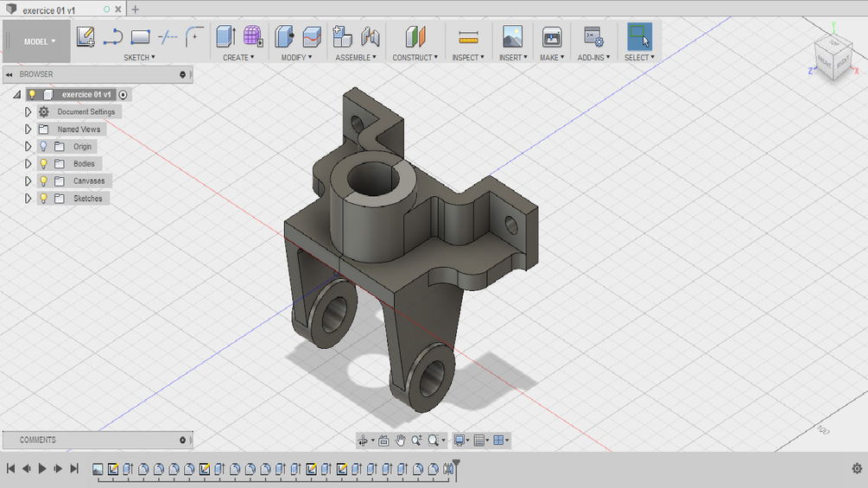The height and width of the screenshot is (488, 868).
Task: Click the Modify panel's Fillet icon
Action: pos(312,37)
